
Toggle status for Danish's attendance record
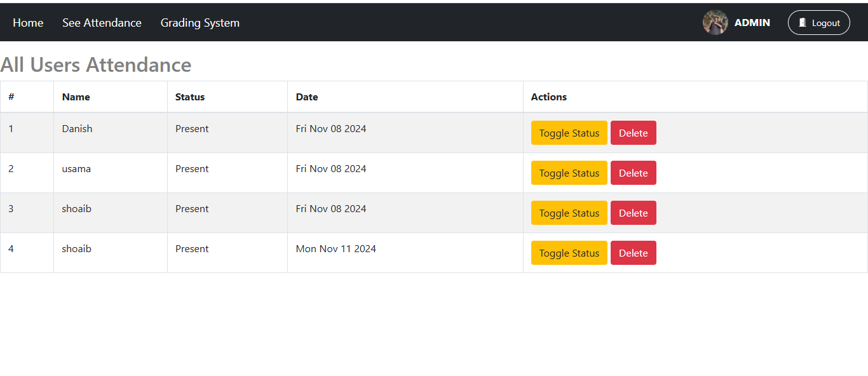pyautogui.click(x=569, y=133)
